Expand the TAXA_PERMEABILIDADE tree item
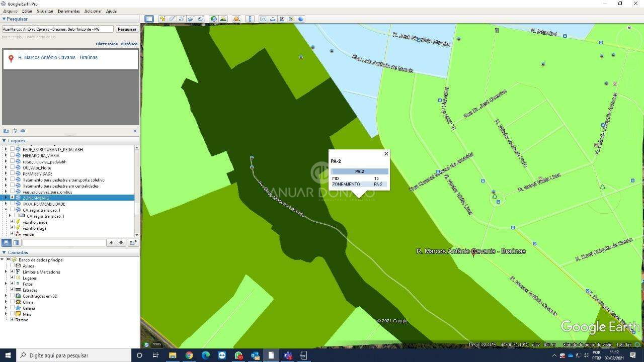 point(6,204)
